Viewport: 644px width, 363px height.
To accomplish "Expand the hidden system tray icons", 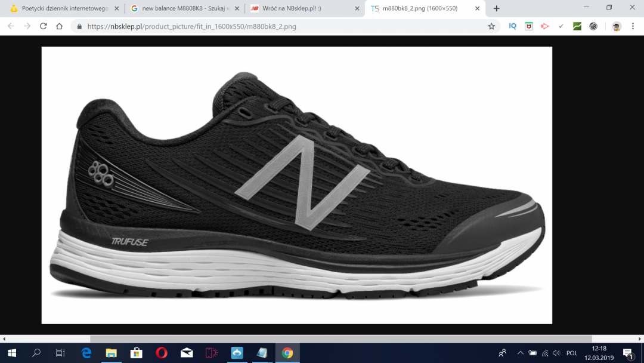I will point(520,353).
